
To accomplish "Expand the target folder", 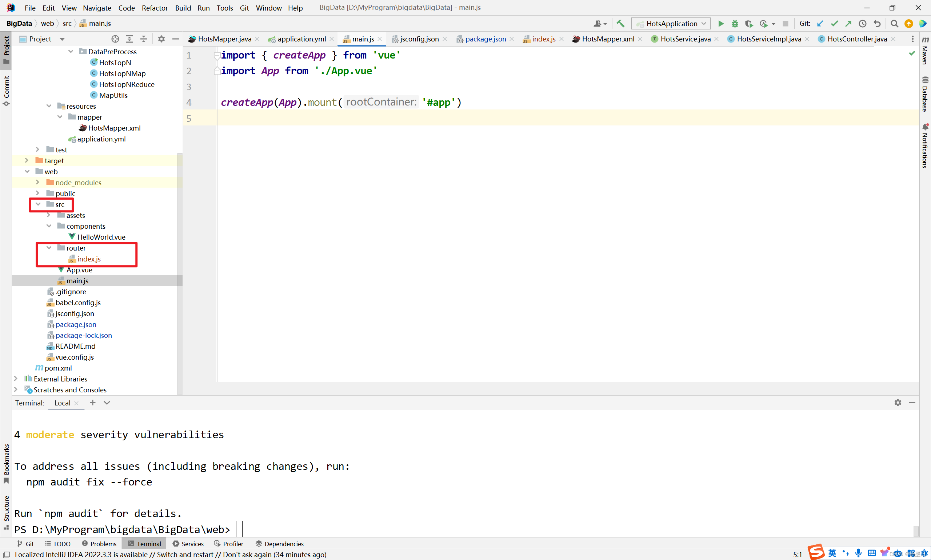I will pos(27,160).
